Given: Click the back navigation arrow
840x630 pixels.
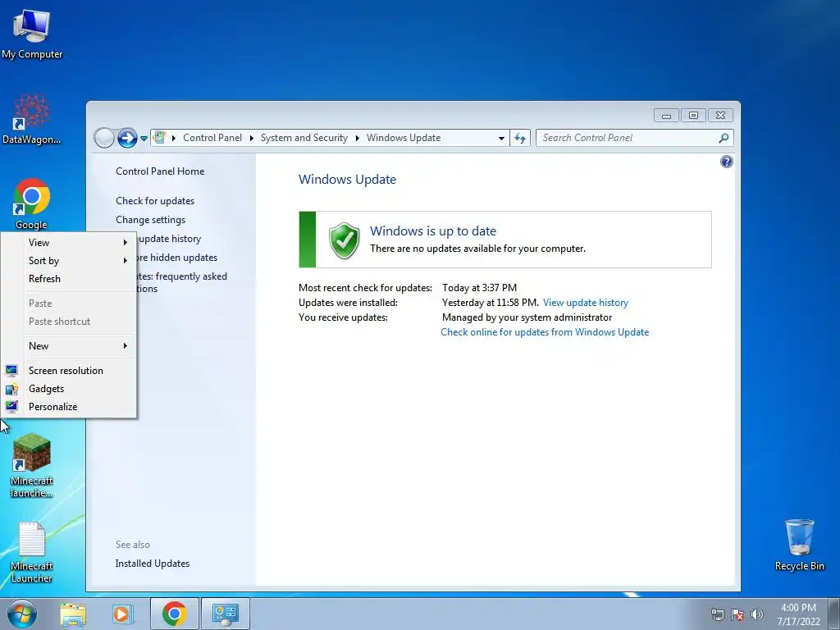Looking at the screenshot, I should (x=104, y=138).
